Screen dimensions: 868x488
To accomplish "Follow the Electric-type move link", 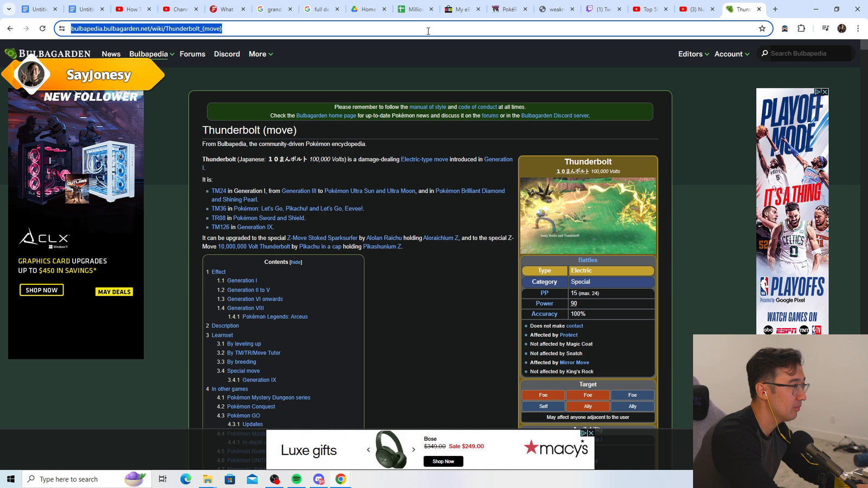I will (x=424, y=159).
